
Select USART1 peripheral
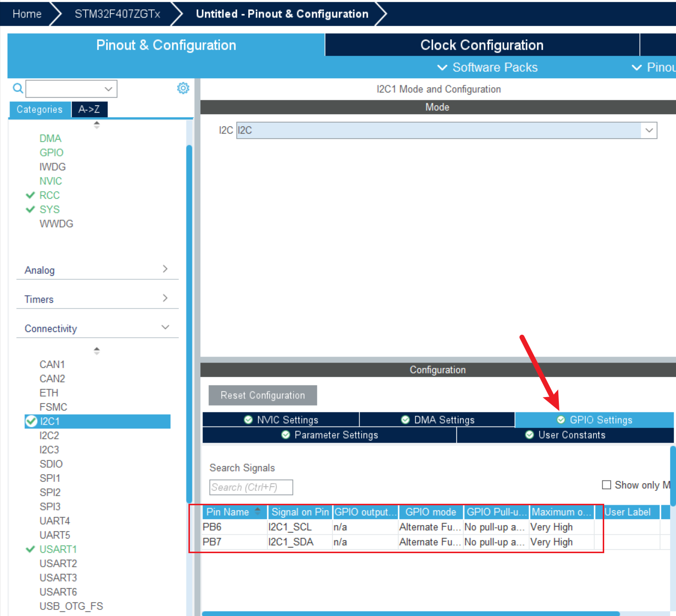point(58,549)
